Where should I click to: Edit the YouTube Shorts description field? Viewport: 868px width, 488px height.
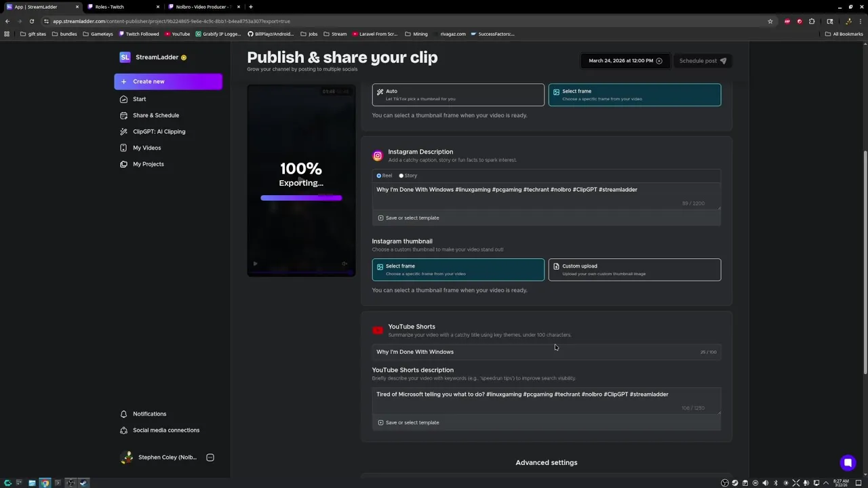click(546, 401)
